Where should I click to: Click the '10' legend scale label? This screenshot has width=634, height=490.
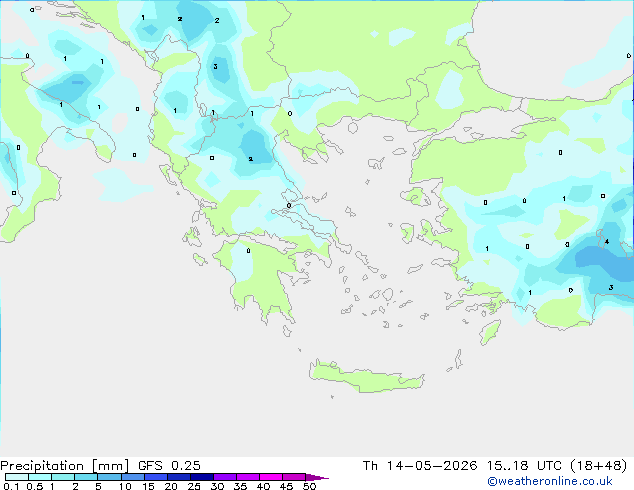pos(125,486)
